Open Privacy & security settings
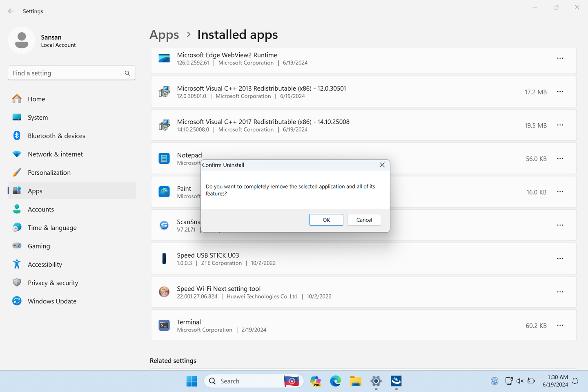The height and width of the screenshot is (392, 588). 53,283
